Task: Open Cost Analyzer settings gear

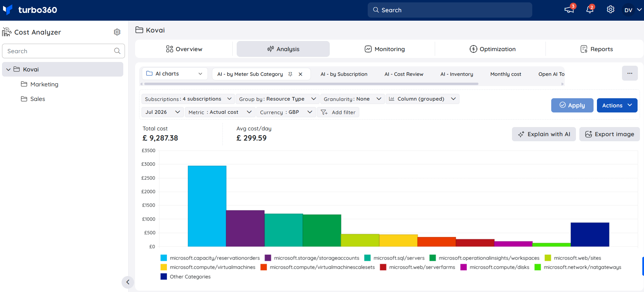Action: click(117, 32)
